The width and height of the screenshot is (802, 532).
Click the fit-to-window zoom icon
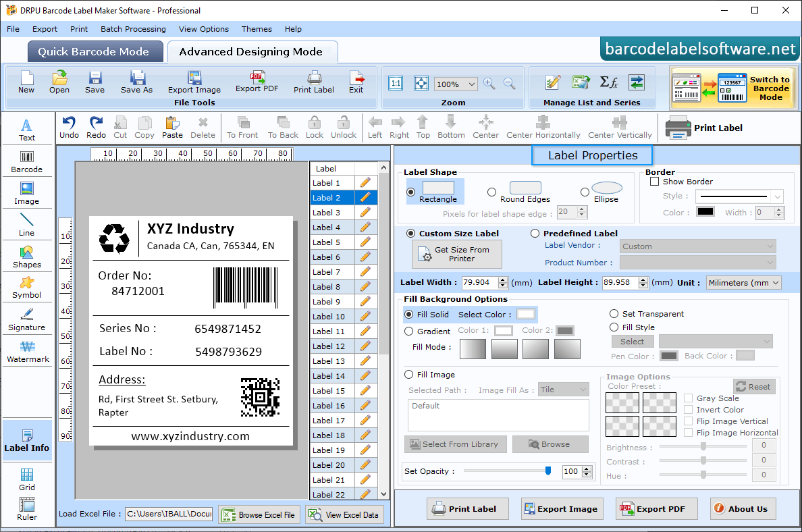tap(421, 83)
